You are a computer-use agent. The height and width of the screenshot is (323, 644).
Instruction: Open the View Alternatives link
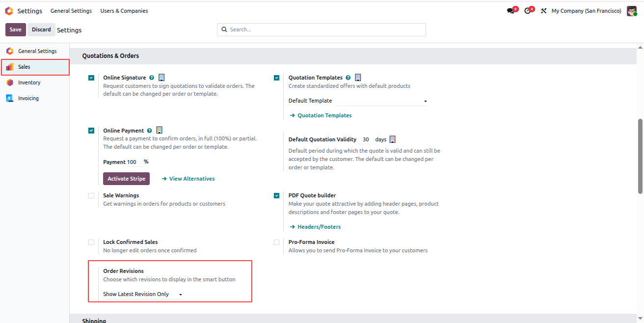tap(192, 179)
